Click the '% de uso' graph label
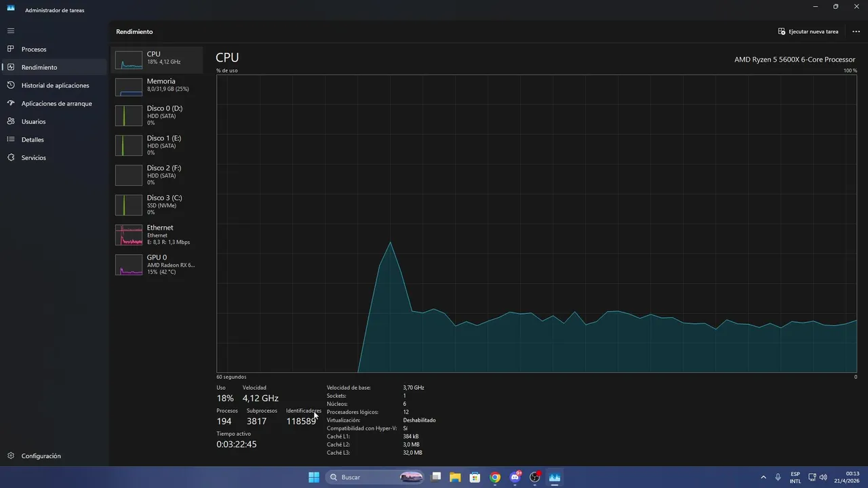This screenshot has width=868, height=488. click(x=227, y=70)
